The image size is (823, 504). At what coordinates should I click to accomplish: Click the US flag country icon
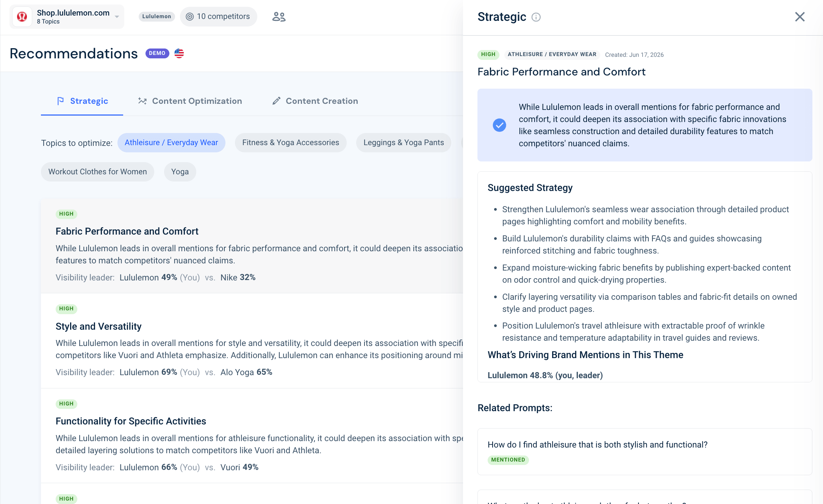click(x=179, y=53)
